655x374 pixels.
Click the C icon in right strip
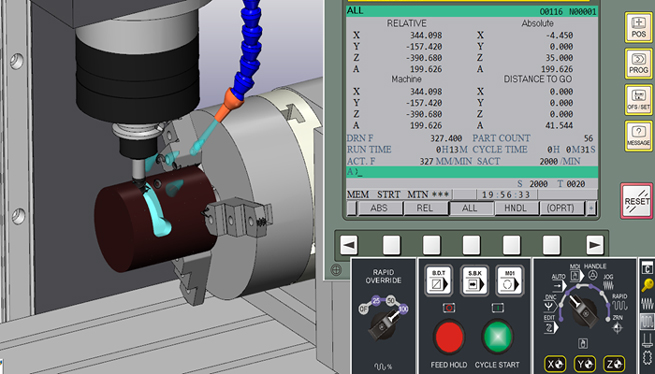[x=647, y=268]
